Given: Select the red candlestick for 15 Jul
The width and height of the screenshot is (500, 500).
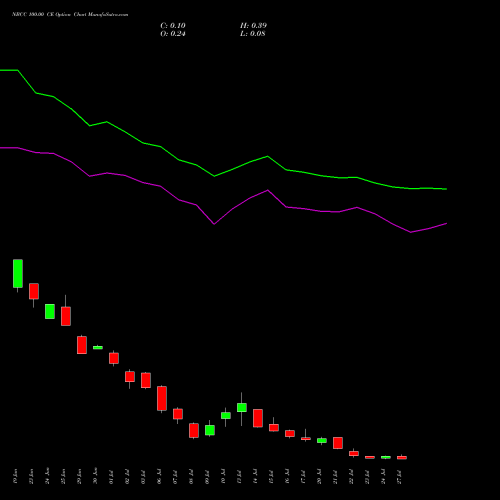Looking at the screenshot, I should pos(274,428).
